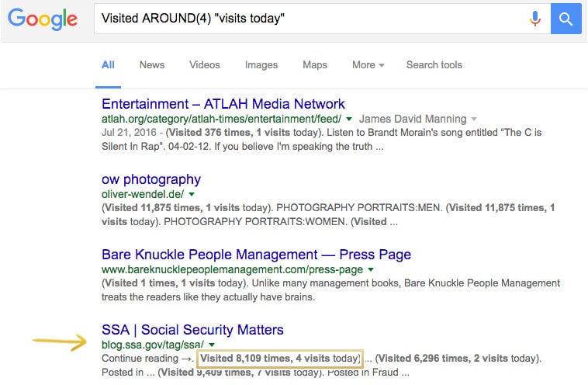Expand the arrow next to oliver-wendel.de

tap(192, 194)
